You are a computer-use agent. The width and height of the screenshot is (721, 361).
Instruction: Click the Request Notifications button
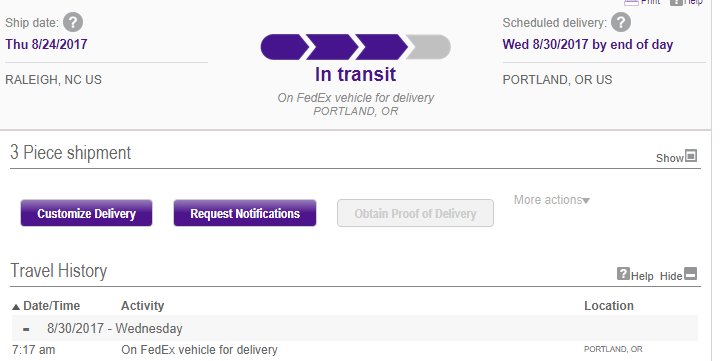tap(245, 213)
